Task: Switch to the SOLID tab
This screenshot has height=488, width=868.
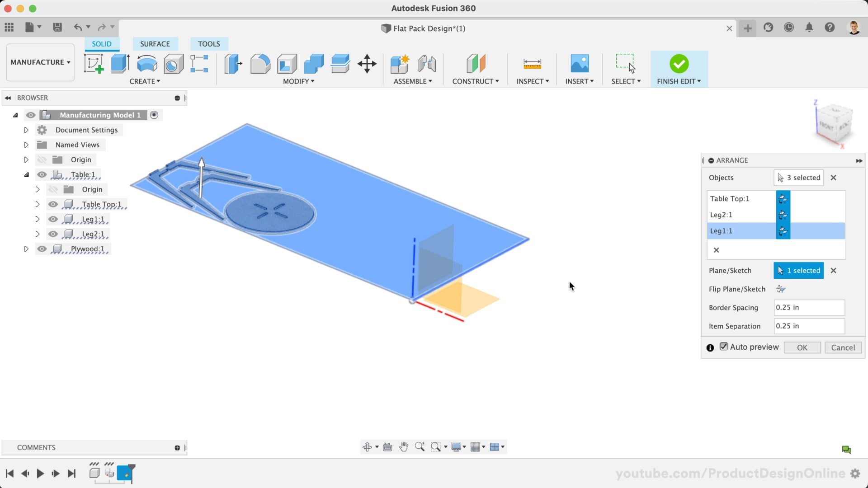Action: (102, 44)
